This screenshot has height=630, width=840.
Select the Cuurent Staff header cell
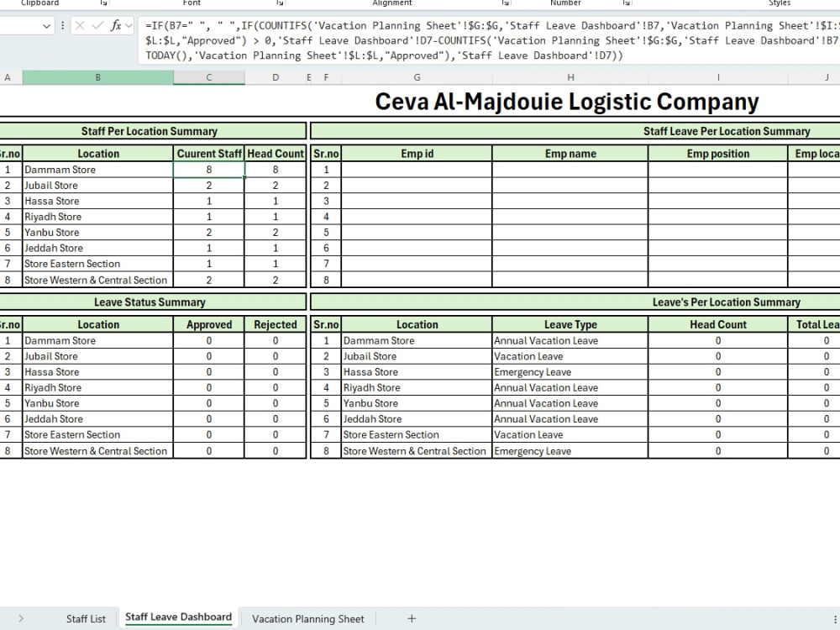coord(209,154)
